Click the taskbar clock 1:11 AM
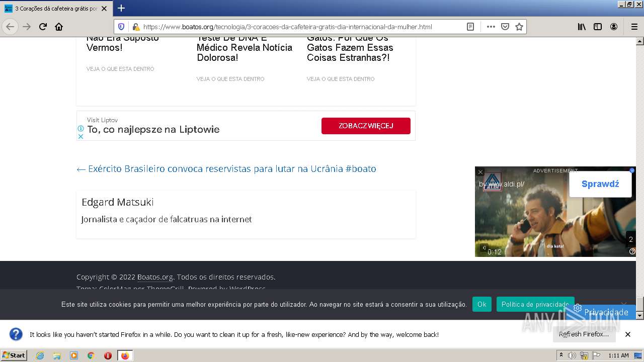Viewport: 644px width, 362px height. click(618, 355)
